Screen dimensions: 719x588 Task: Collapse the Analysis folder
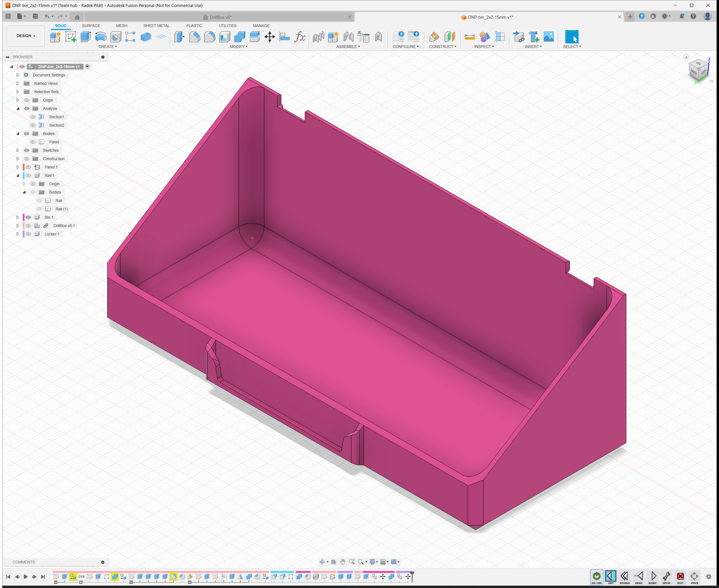pyautogui.click(x=18, y=109)
